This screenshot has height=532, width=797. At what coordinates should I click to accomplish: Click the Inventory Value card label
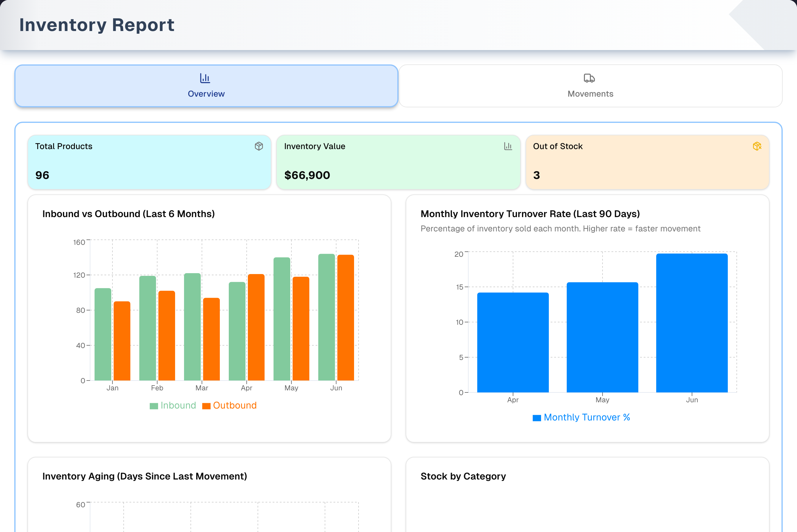(x=314, y=146)
